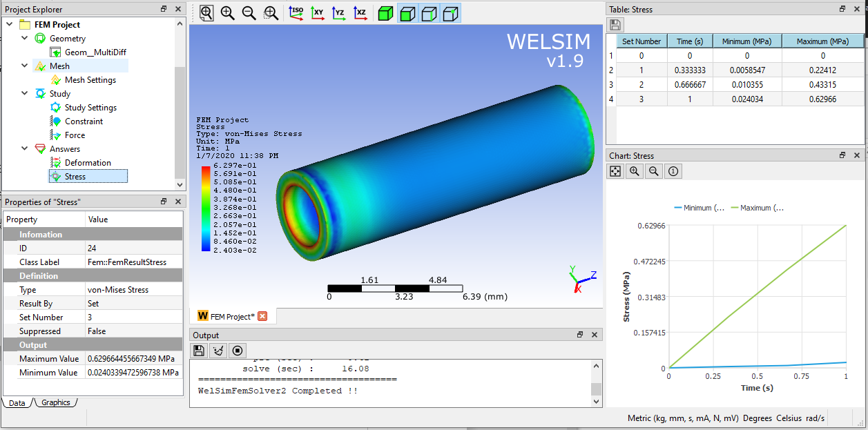
Task: Set view to YZ plane
Action: tap(338, 12)
